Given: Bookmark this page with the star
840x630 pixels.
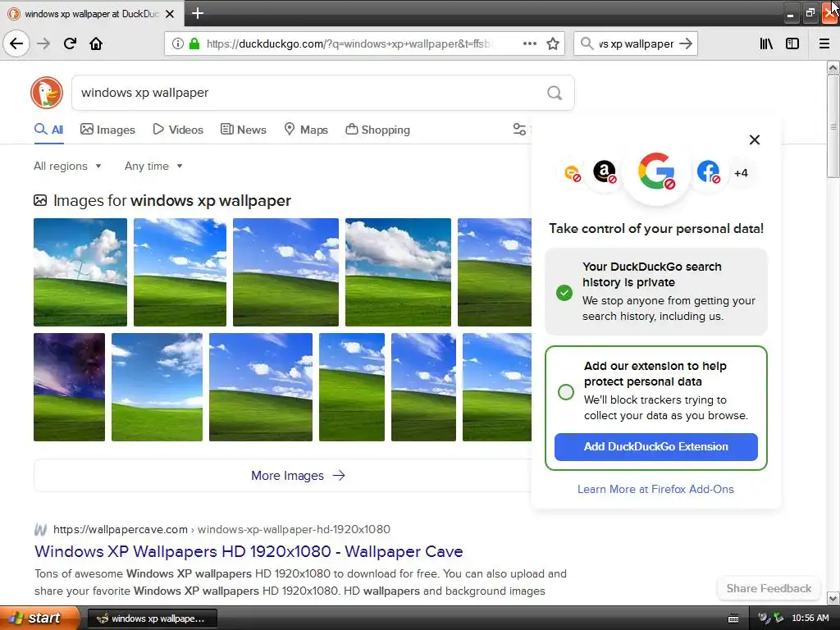Looking at the screenshot, I should (x=553, y=43).
